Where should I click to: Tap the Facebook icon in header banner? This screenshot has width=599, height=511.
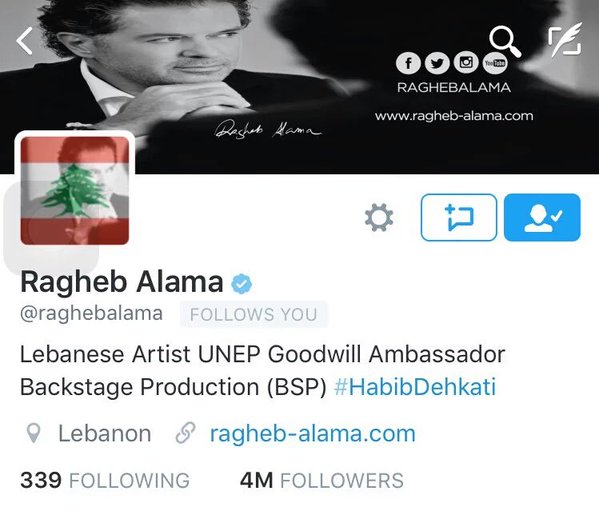(x=408, y=63)
